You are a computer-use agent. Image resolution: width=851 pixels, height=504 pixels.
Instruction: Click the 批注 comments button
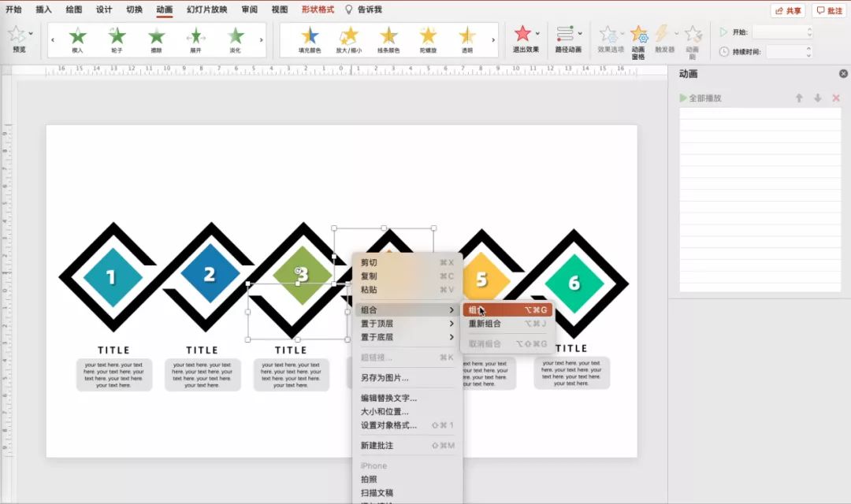[829, 10]
